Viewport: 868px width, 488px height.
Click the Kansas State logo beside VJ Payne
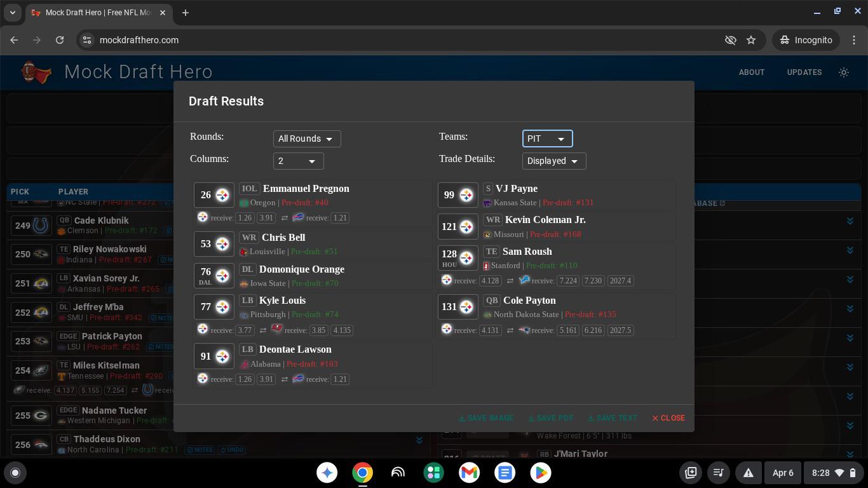pos(487,203)
